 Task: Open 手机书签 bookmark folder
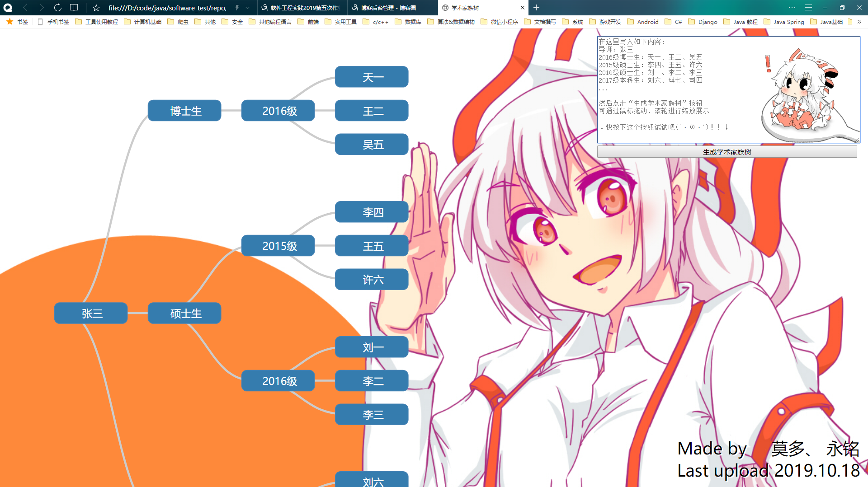53,22
